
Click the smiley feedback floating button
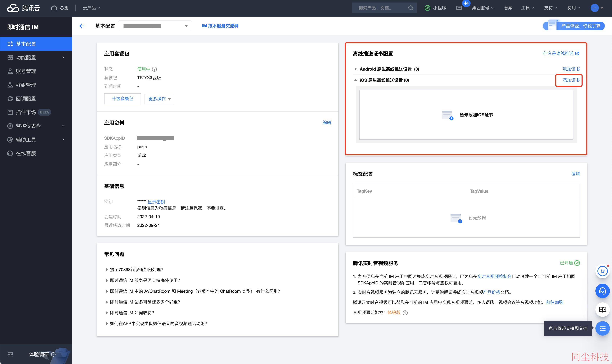pyautogui.click(x=602, y=271)
